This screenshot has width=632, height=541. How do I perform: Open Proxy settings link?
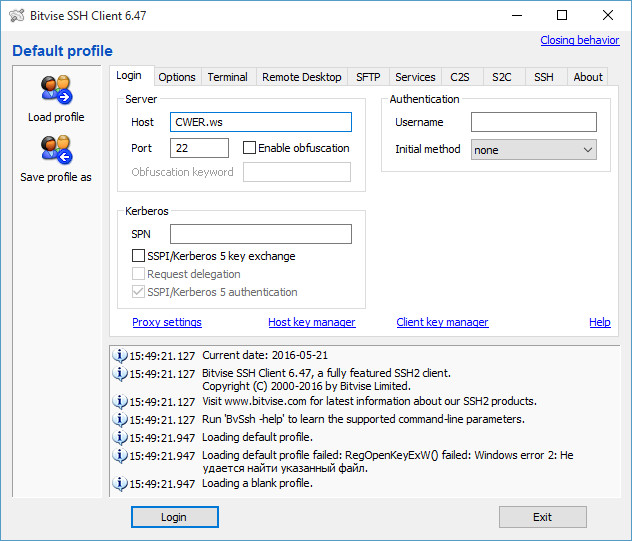[167, 322]
